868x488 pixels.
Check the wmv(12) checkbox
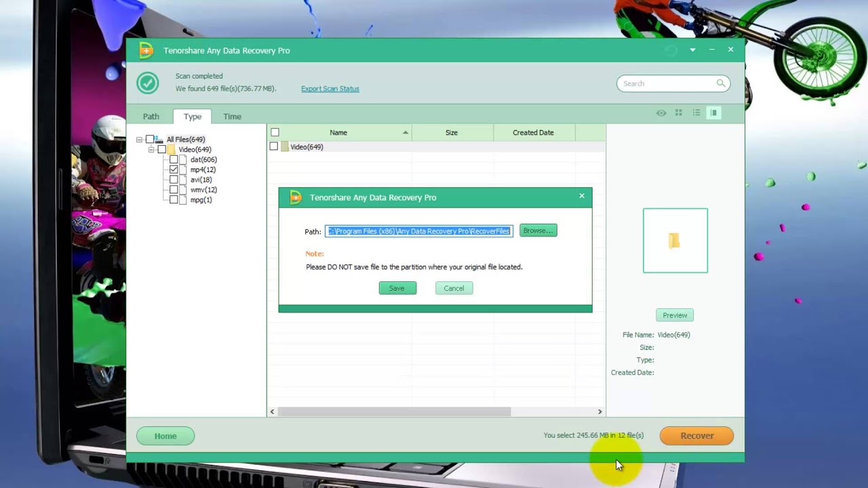click(174, 190)
